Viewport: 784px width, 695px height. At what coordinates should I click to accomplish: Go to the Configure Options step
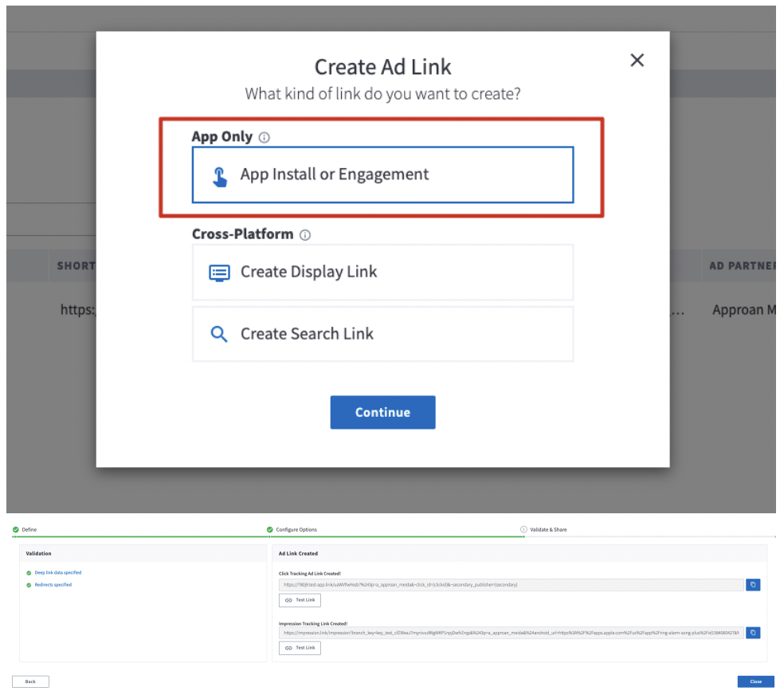pos(296,529)
